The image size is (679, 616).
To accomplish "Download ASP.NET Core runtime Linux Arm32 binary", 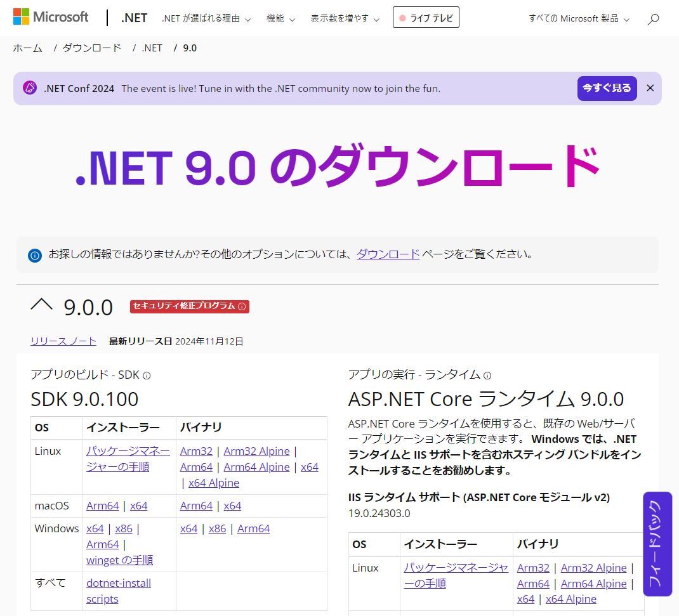I will point(533,568).
